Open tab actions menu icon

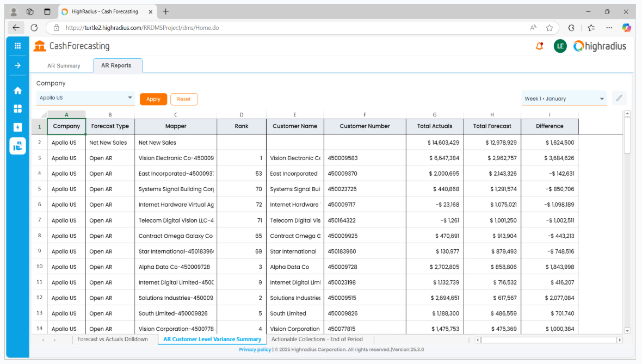(47, 12)
